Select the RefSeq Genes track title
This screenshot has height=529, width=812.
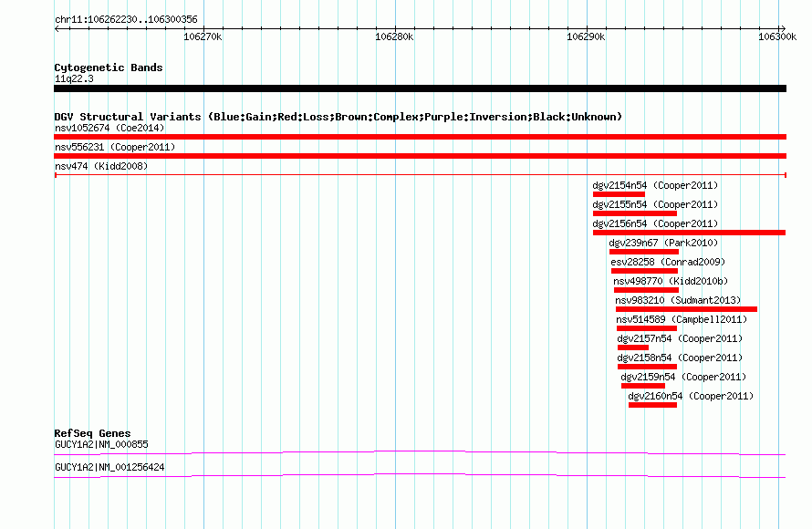click(93, 434)
